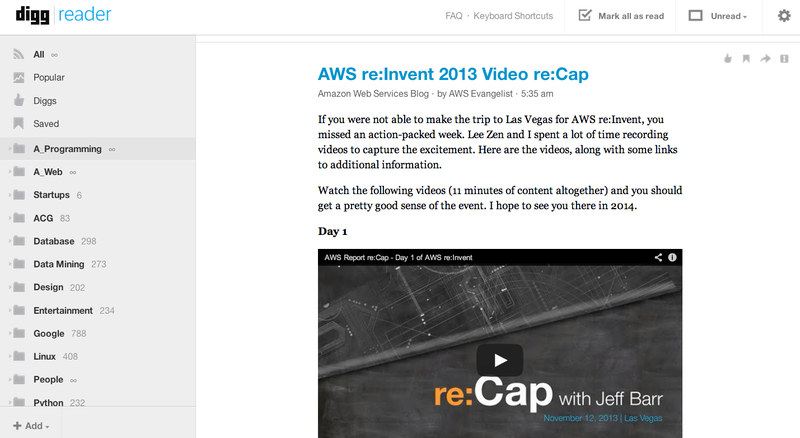
Task: Click the Linux folder icon
Action: [19, 356]
